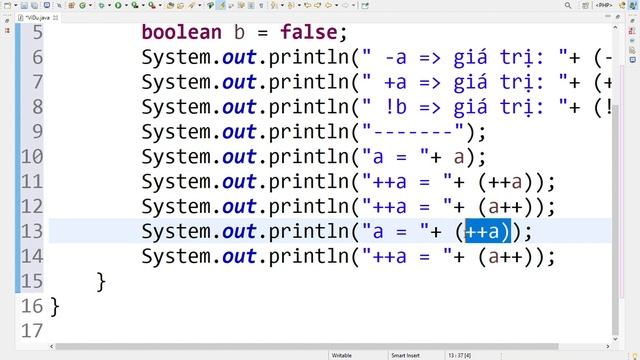This screenshot has width=640, height=360.
Task: Click the Back navigation arrow icon
Action: pyautogui.click(x=328, y=5)
